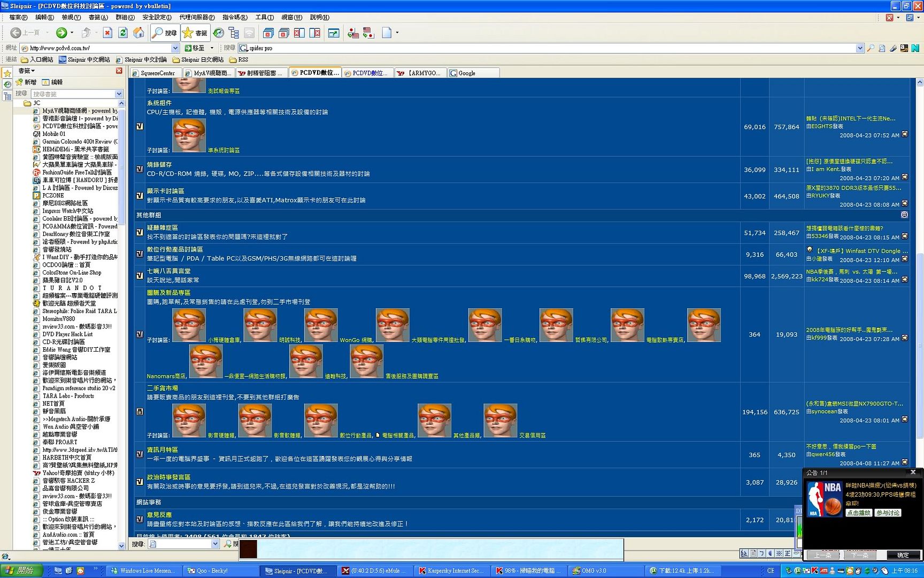Click the new blank page icon

(x=387, y=33)
